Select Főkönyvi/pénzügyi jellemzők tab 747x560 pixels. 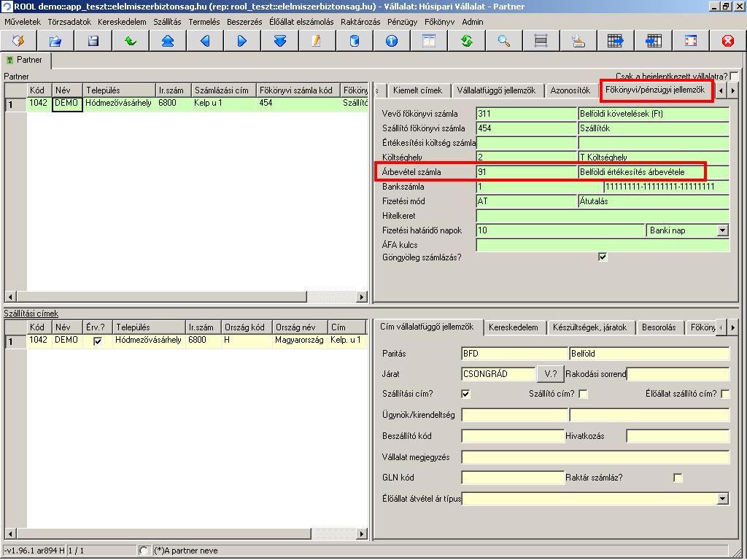click(655, 90)
